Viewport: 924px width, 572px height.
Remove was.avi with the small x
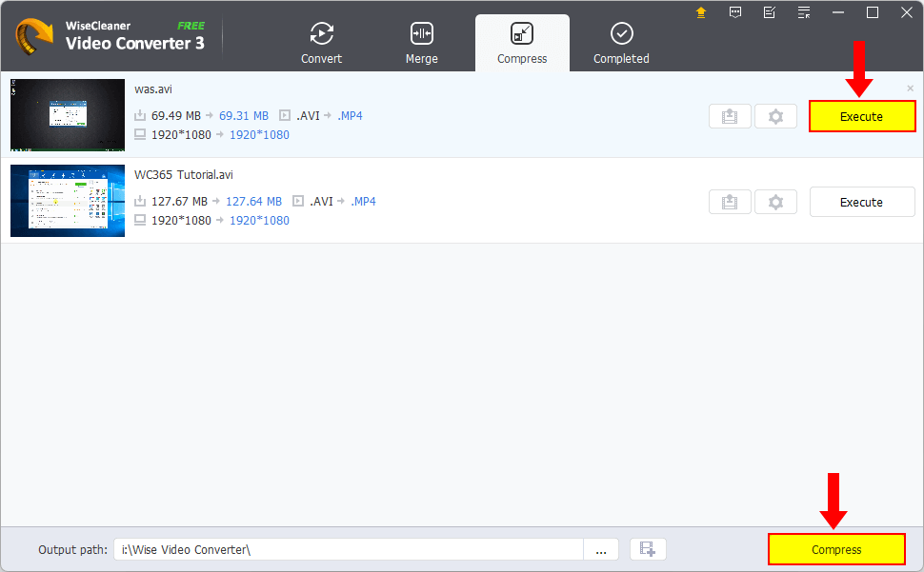pos(910,89)
